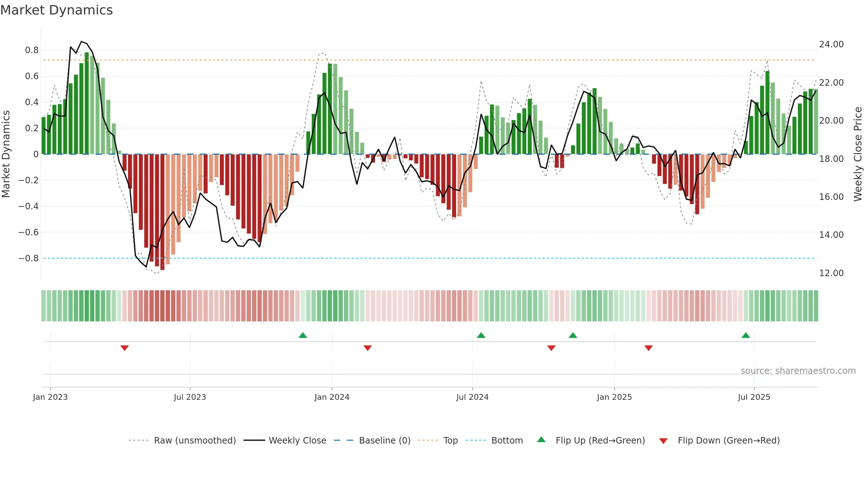Click the 16.00 right-axis price label

pyautogui.click(x=831, y=197)
